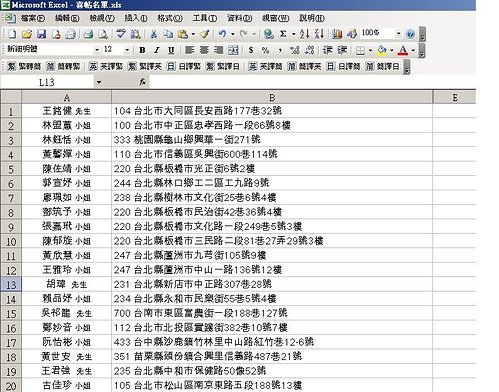Click the Save floppy disk icon

click(41, 34)
